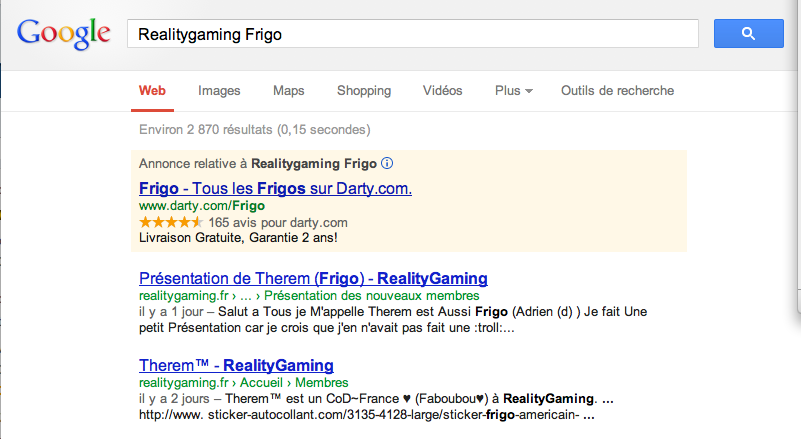801x439 pixels.
Task: Open Présentation de Therem (Frigo) result
Action: [x=313, y=279]
